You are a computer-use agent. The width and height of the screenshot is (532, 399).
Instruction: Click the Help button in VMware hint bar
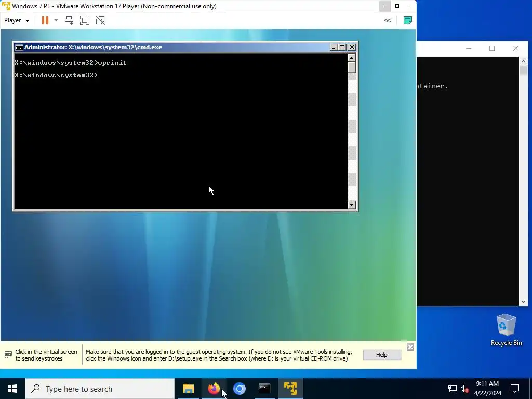click(x=382, y=355)
